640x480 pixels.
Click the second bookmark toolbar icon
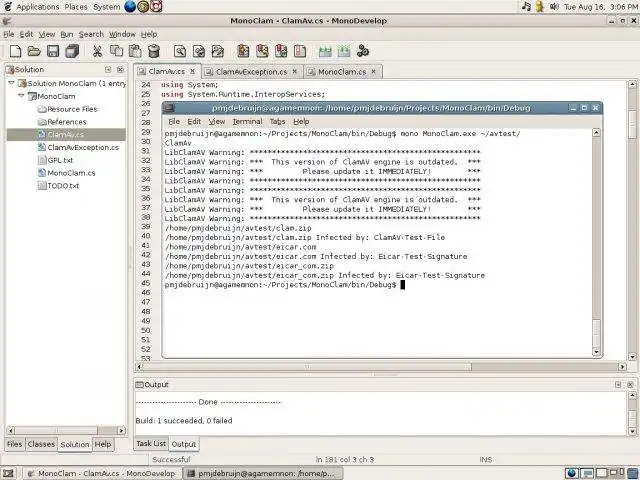[262, 51]
